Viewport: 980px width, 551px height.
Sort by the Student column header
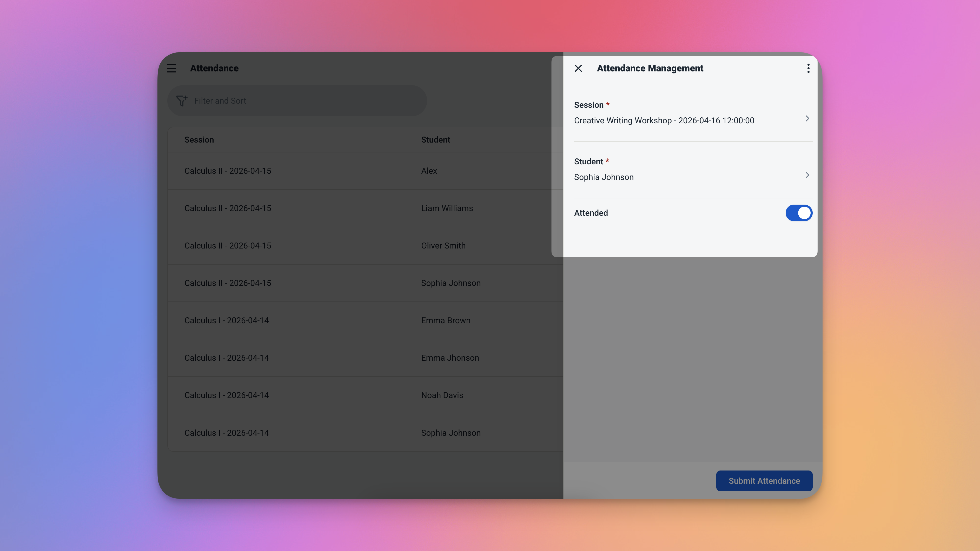(x=435, y=139)
